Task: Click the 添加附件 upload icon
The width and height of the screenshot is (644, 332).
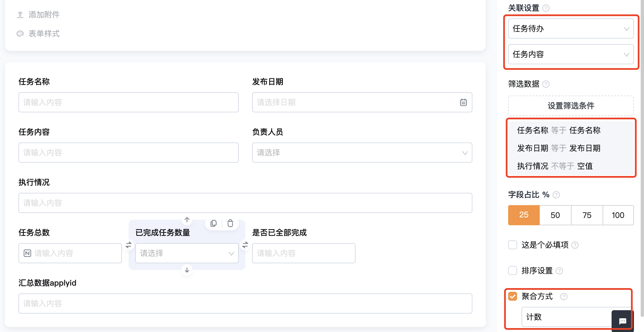Action: pos(20,15)
